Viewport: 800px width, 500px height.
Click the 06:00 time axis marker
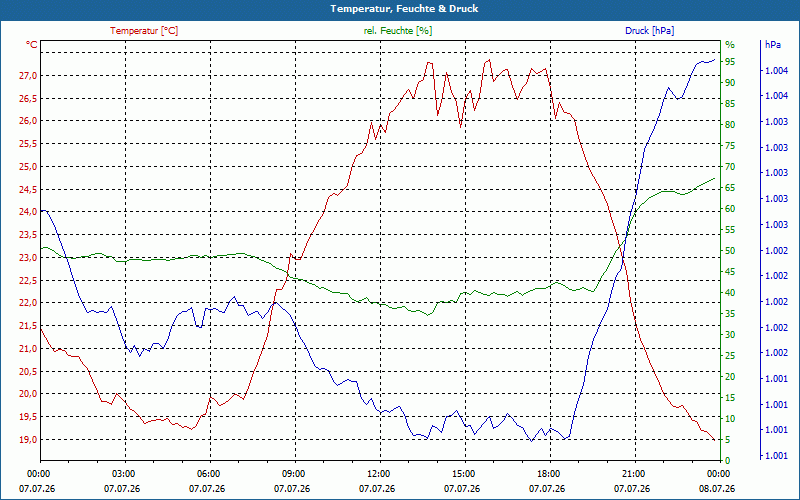[x=208, y=473]
